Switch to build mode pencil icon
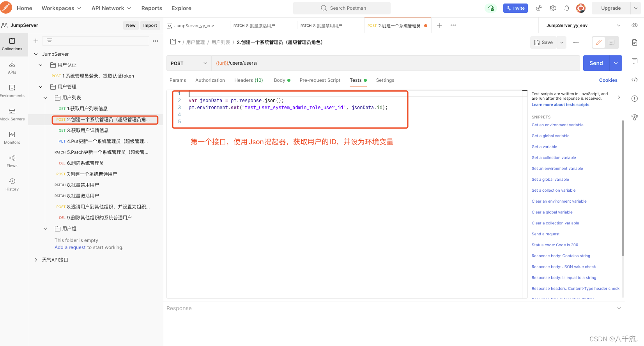This screenshot has height=346, width=644. click(599, 42)
